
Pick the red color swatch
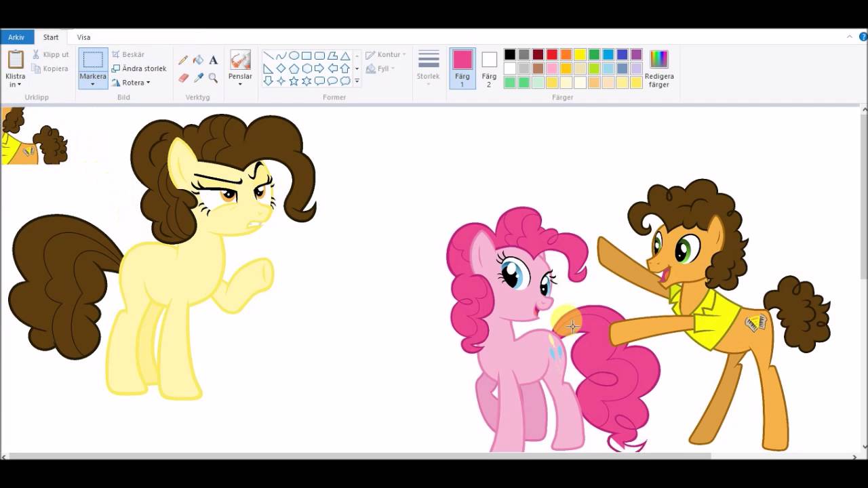[552, 55]
